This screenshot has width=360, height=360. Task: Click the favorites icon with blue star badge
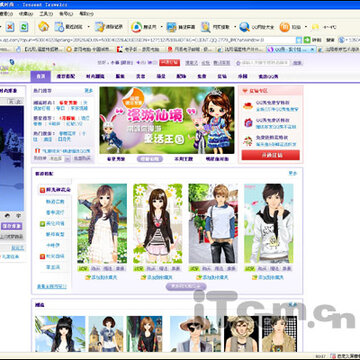pos(59,27)
